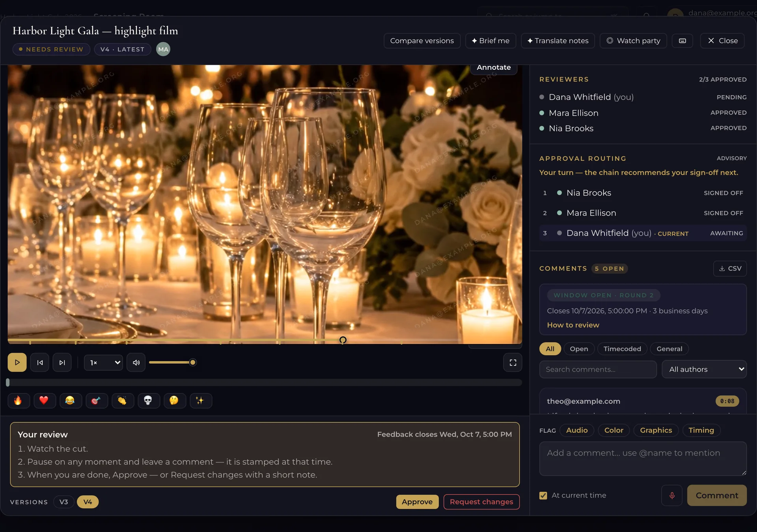React with the clapping hands emoji
This screenshot has width=757, height=532.
[122, 400]
